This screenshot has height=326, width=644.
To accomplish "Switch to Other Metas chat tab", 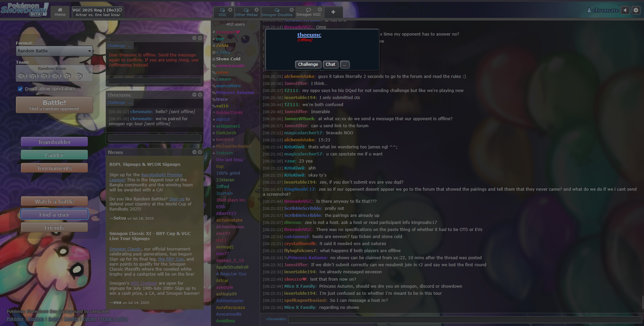I will pos(246,12).
